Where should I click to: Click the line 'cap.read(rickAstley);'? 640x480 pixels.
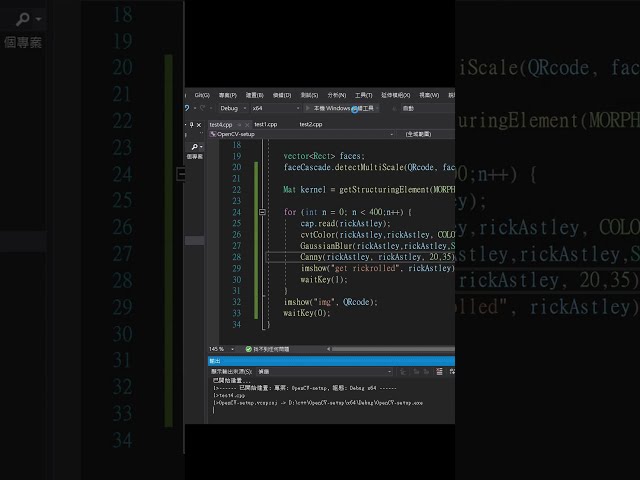(345, 223)
